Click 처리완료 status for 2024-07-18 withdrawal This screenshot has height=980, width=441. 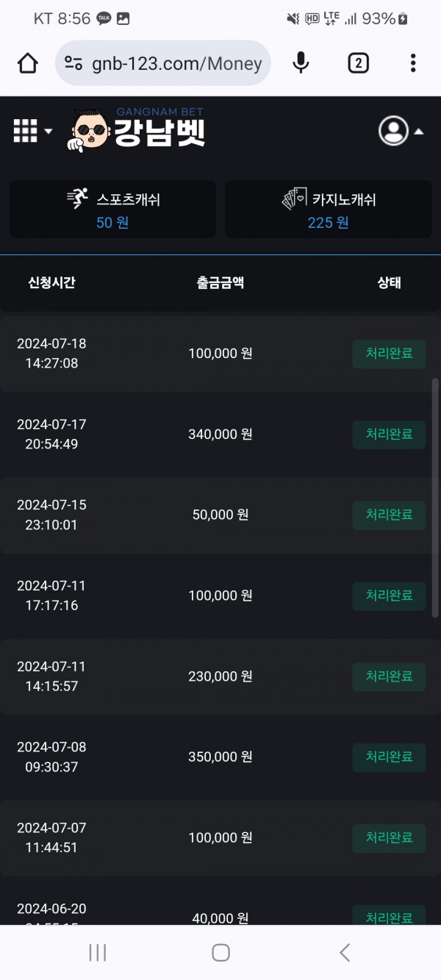point(389,353)
